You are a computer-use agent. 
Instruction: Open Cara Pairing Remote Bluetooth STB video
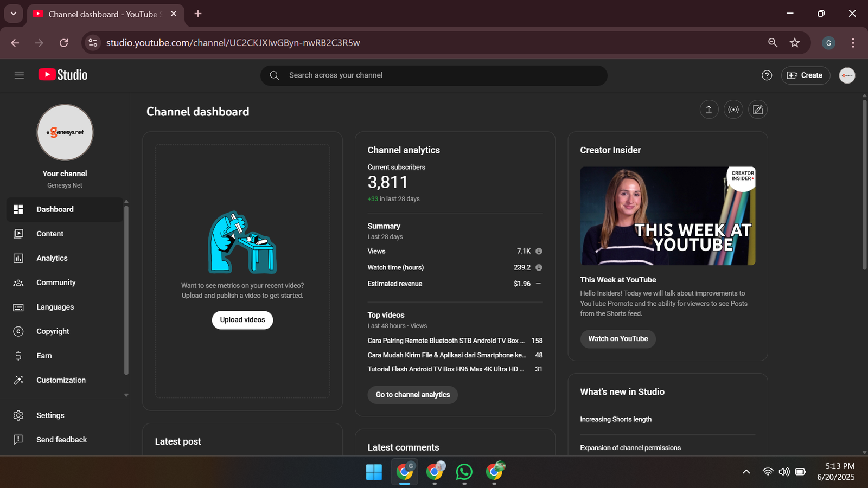[446, 341]
